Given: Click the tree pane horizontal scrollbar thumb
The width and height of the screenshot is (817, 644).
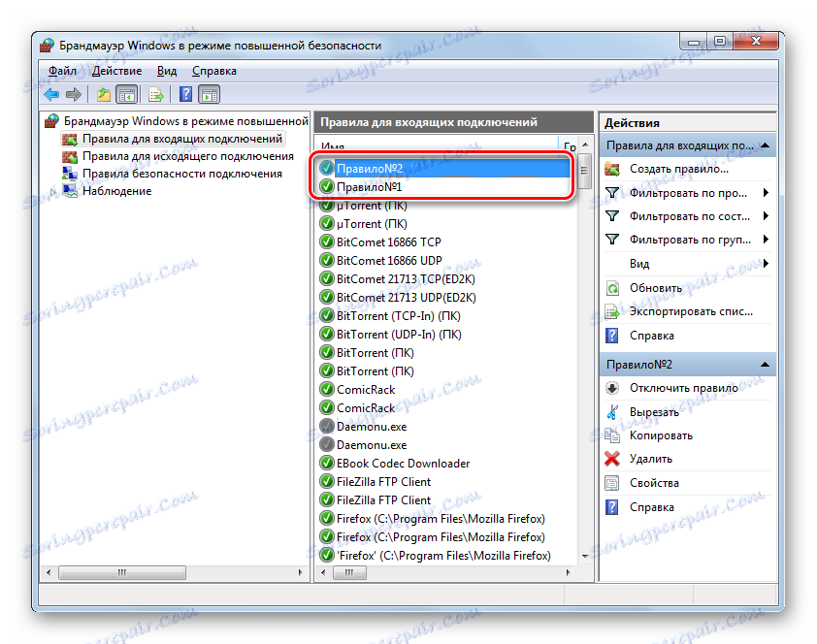Looking at the screenshot, I should click(122, 572).
